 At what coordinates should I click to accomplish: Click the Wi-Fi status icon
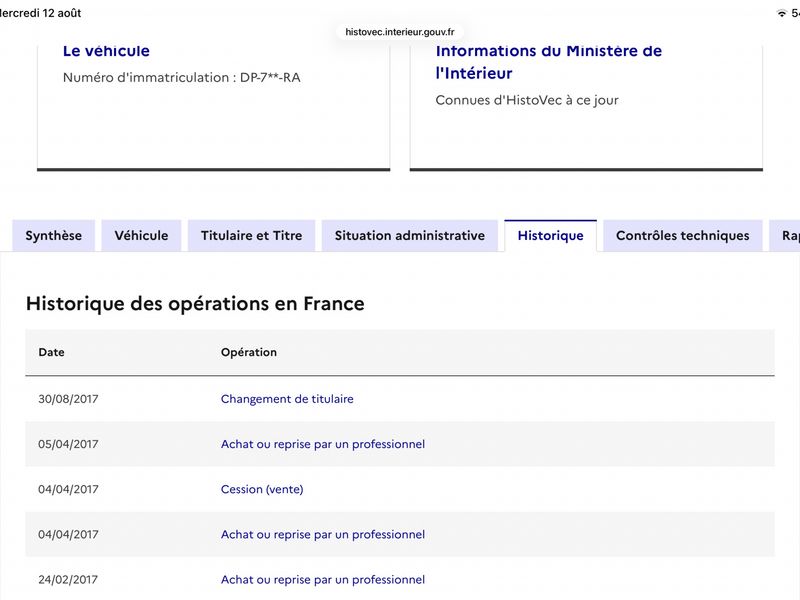(x=782, y=13)
